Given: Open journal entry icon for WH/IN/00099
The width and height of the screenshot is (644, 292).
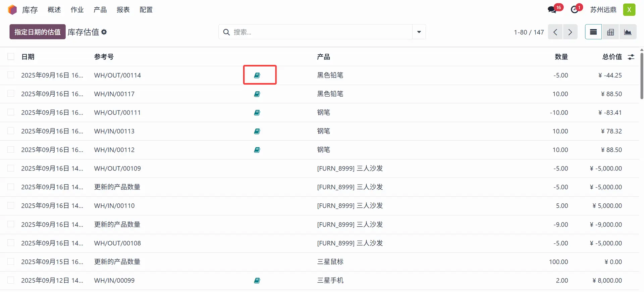Looking at the screenshot, I should pos(257,281).
